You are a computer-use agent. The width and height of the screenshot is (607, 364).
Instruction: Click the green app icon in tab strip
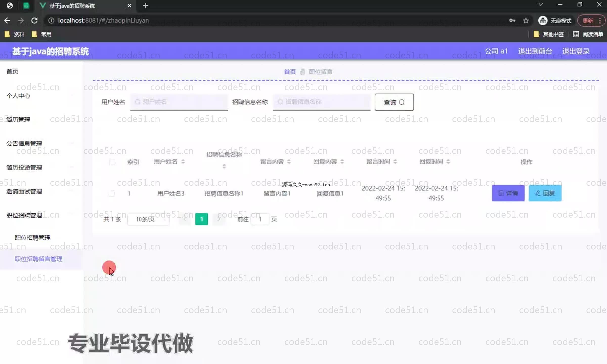pyautogui.click(x=26, y=6)
